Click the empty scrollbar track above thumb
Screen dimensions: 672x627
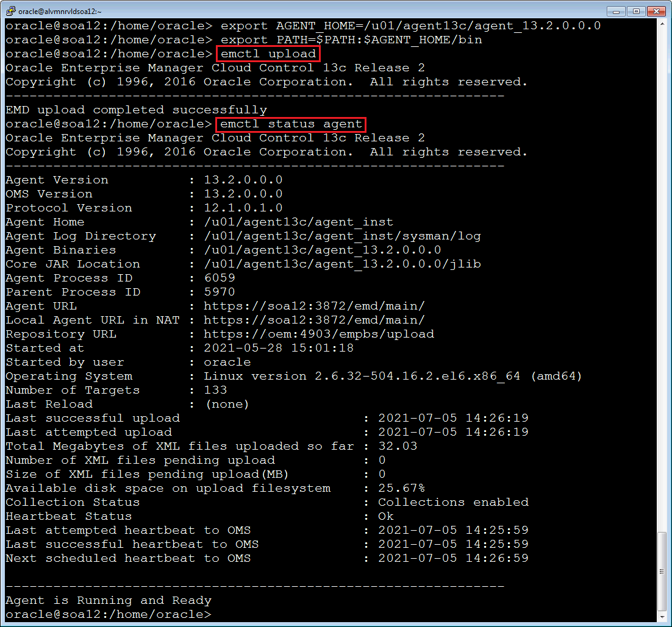663,274
